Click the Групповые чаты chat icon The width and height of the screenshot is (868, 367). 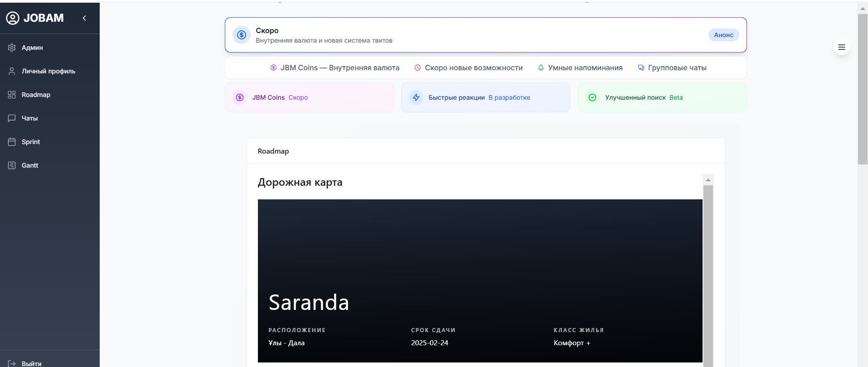click(x=641, y=68)
